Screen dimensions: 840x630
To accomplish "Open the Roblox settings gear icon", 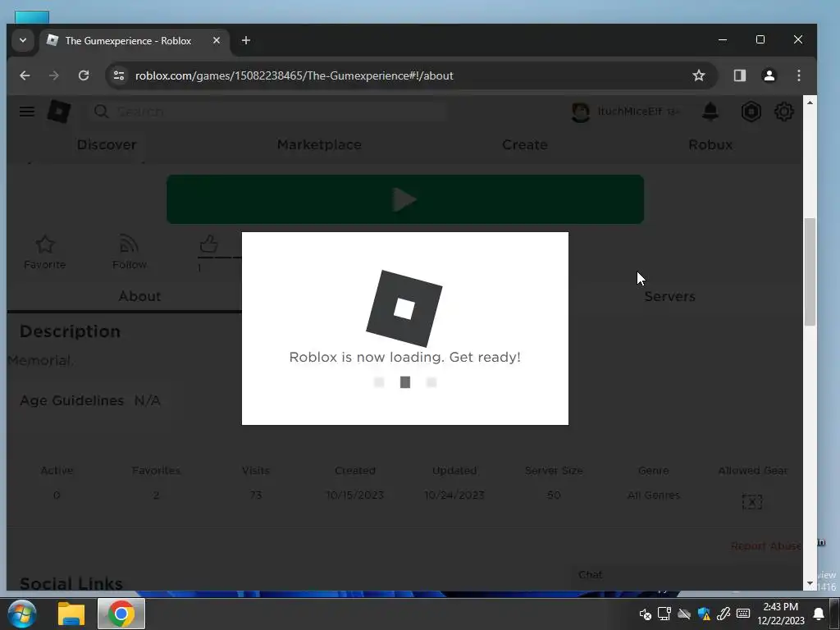I will click(783, 112).
